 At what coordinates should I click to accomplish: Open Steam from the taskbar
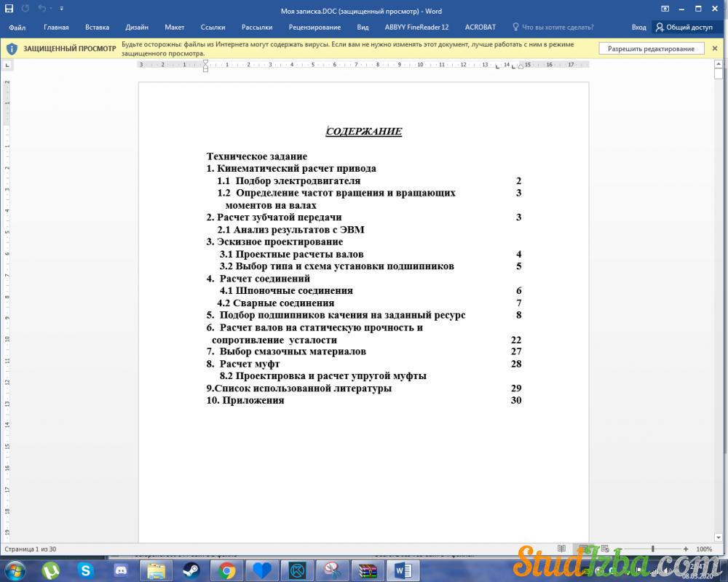click(x=191, y=570)
